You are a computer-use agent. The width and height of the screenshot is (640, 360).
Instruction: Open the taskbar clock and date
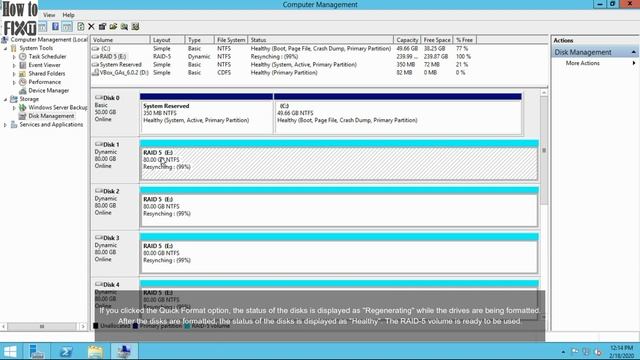622,351
